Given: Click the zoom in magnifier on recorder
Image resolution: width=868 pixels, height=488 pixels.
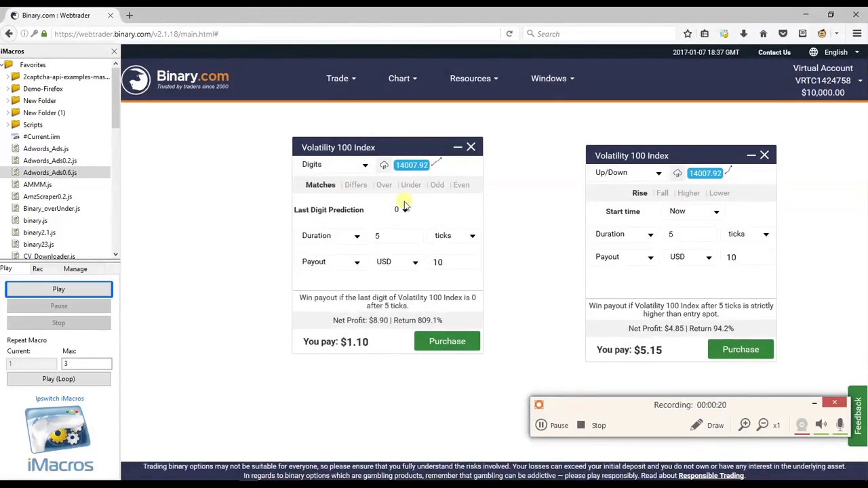Looking at the screenshot, I should tap(745, 425).
